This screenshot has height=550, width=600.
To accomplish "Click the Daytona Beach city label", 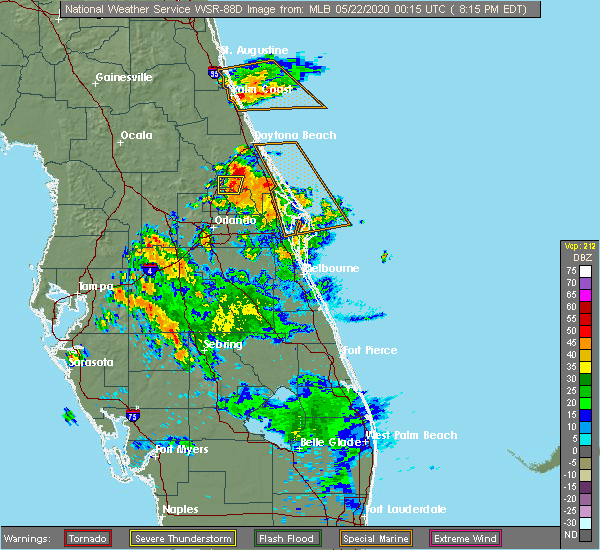I will [295, 135].
